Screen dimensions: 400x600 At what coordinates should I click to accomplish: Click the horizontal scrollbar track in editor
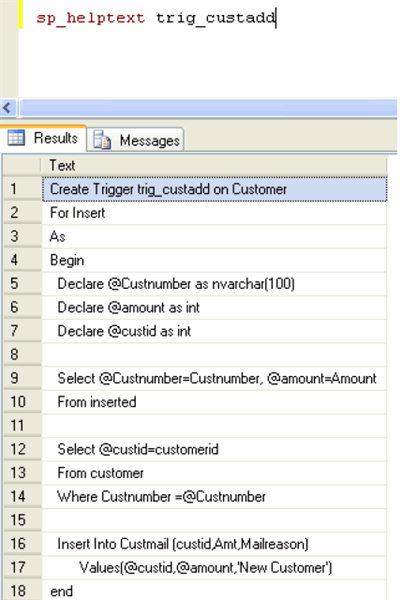tap(208, 108)
